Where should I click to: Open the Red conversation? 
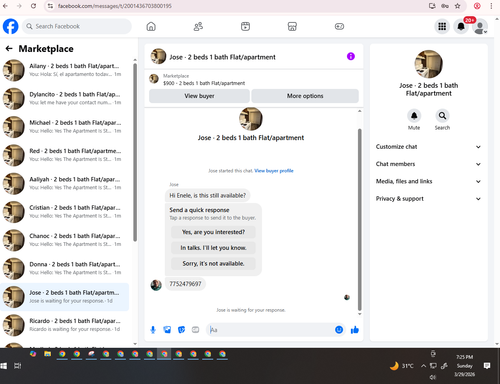[65, 155]
